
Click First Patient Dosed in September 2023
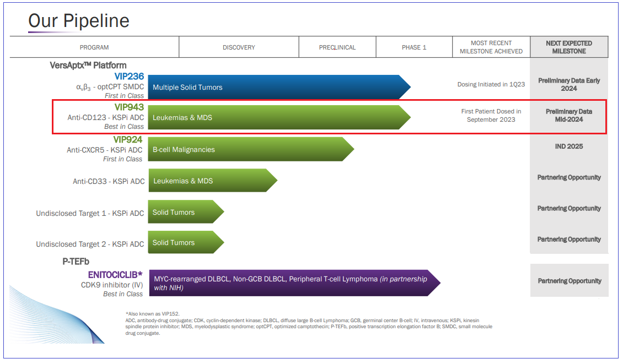tap(491, 115)
